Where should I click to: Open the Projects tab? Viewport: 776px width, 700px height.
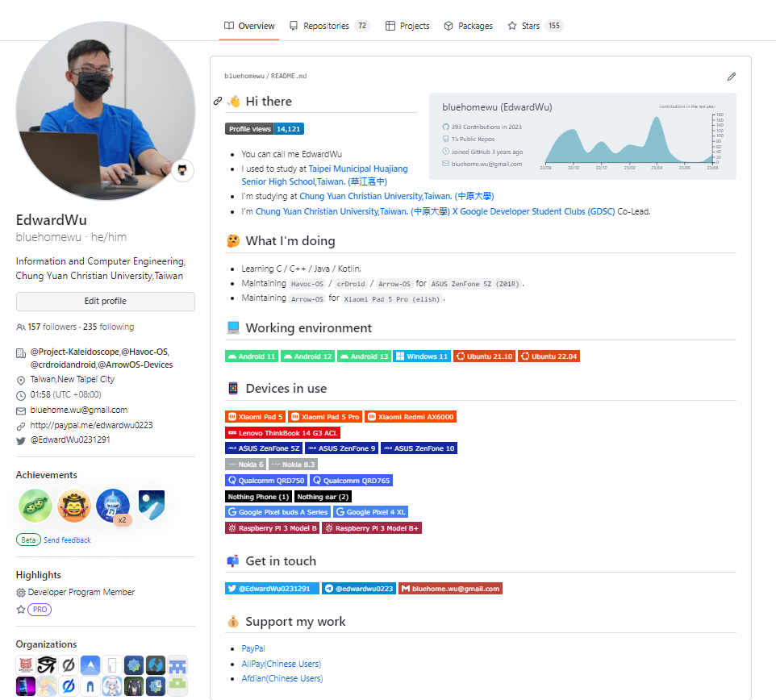click(x=407, y=26)
